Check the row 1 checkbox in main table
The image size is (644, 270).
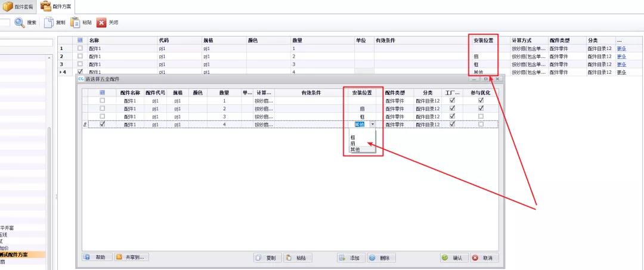coord(80,48)
